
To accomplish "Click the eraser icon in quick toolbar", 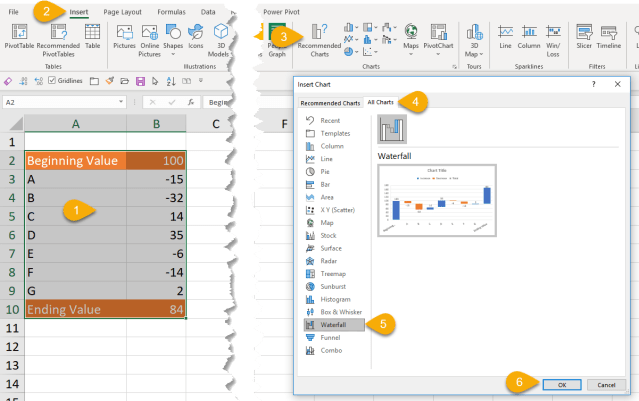I will (x=8, y=81).
